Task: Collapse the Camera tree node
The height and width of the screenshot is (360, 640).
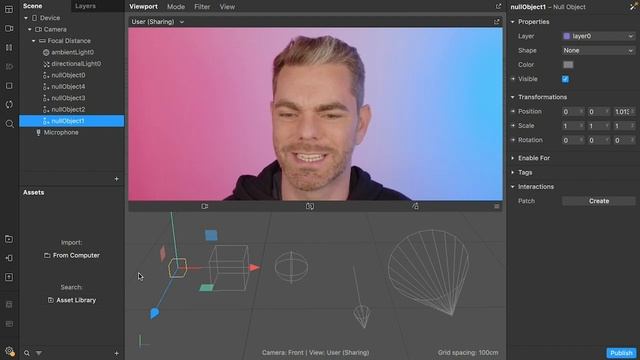Action: coord(30,29)
